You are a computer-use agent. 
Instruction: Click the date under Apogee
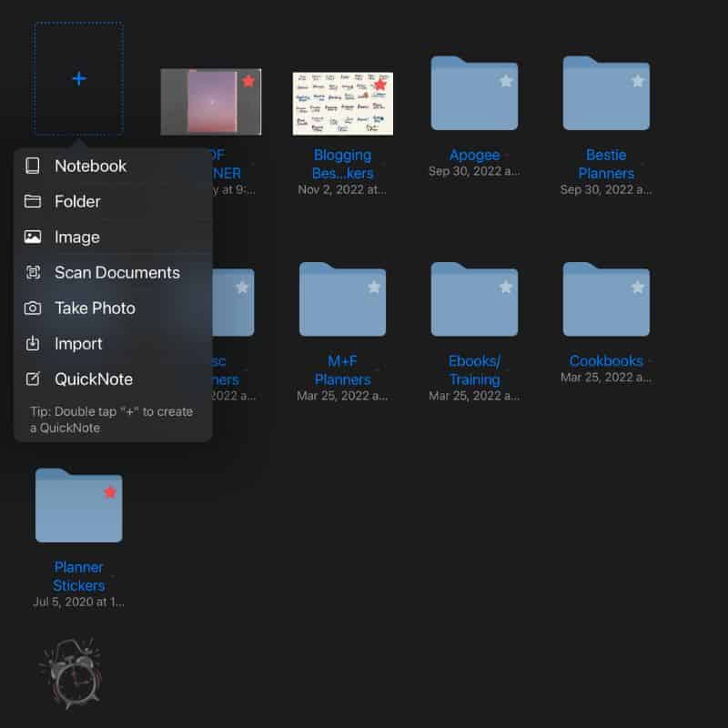(x=474, y=171)
